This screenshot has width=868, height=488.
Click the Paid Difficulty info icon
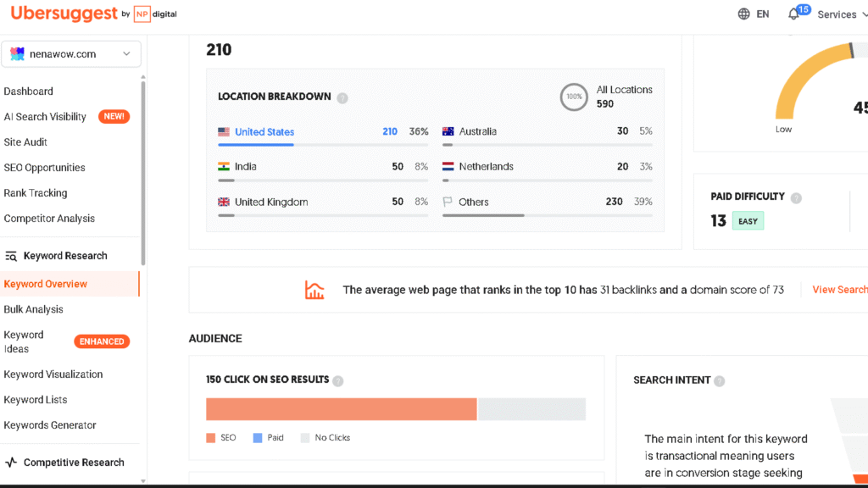point(795,197)
